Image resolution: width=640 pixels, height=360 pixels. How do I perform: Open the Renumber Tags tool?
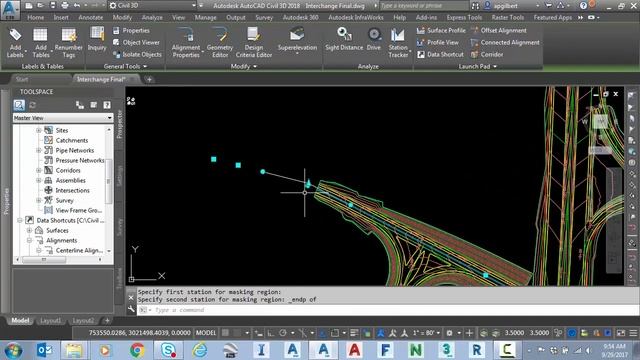click(68, 43)
